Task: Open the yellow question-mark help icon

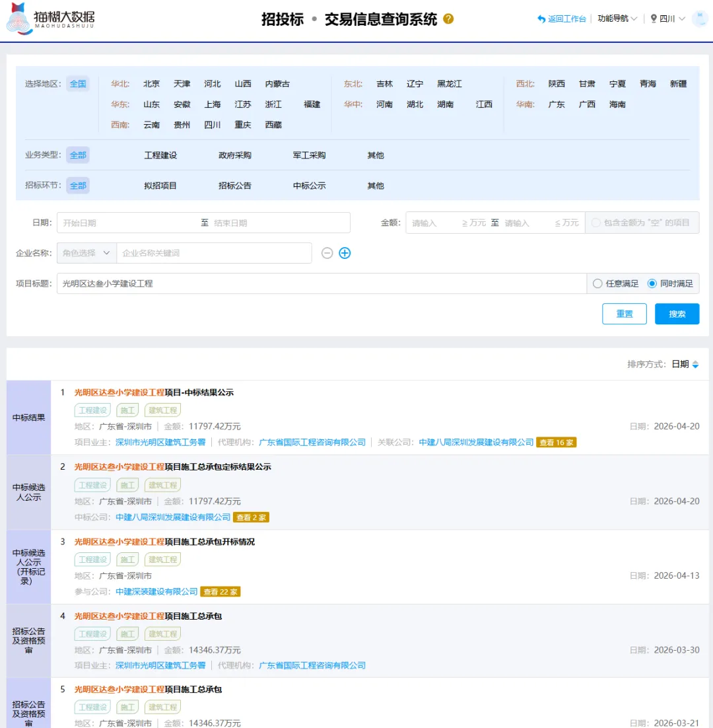Action: [448, 19]
